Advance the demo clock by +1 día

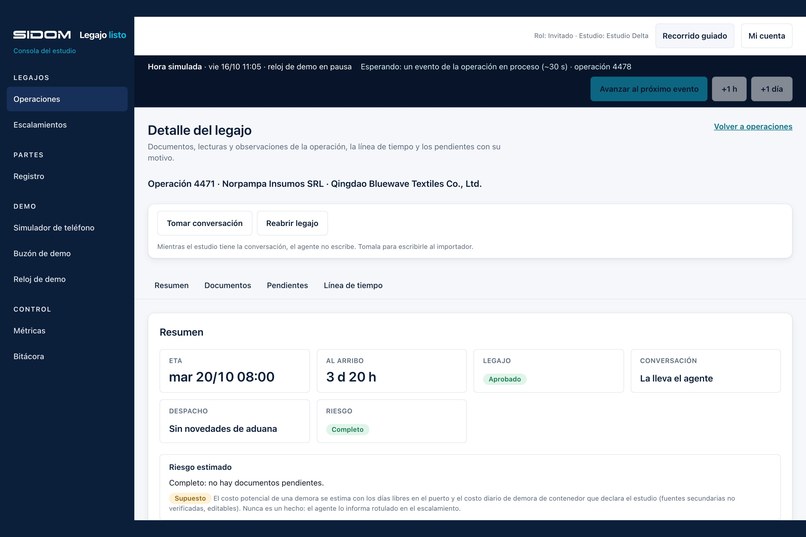772,89
